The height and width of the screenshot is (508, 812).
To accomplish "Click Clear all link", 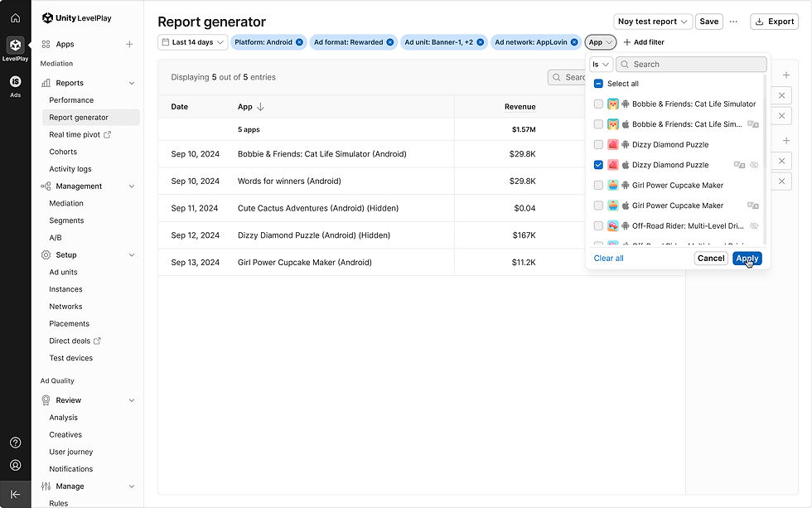I will pyautogui.click(x=608, y=259).
